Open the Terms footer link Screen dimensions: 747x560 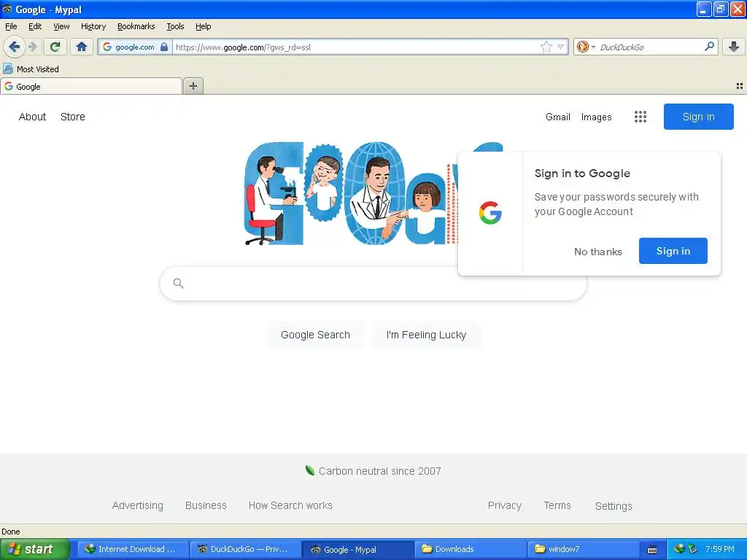[x=557, y=505]
